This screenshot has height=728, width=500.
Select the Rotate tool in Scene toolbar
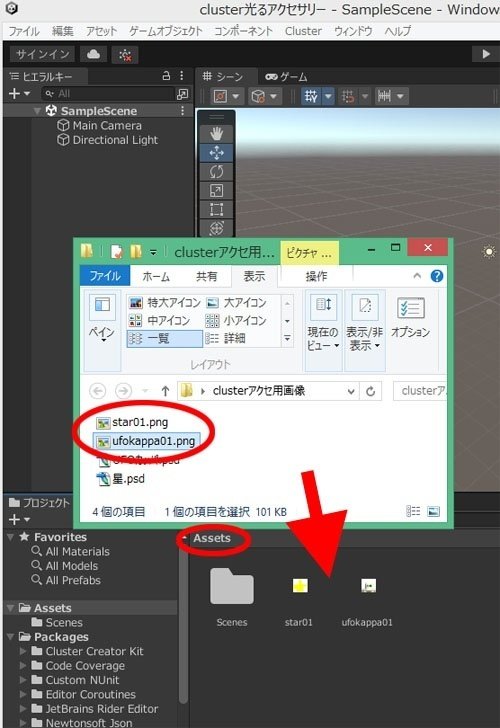click(216, 172)
